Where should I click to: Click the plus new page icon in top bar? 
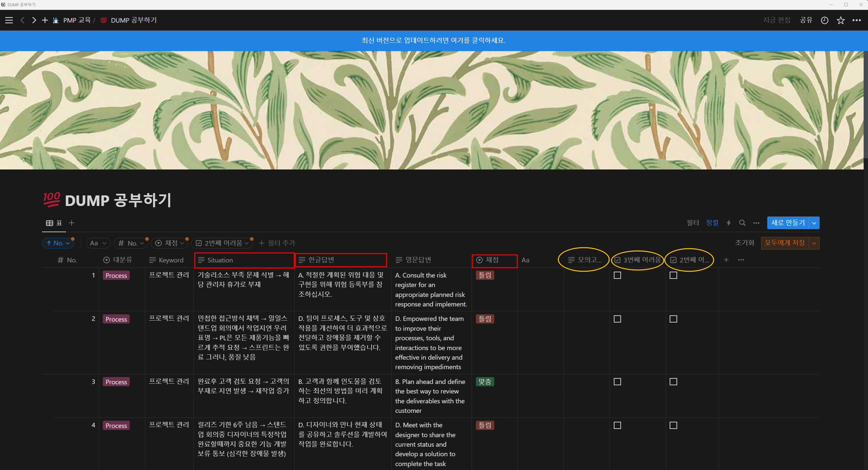45,20
